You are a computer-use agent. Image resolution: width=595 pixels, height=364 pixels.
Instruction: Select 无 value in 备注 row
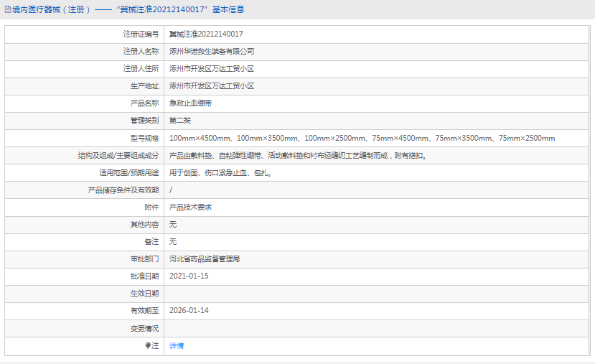point(173,242)
